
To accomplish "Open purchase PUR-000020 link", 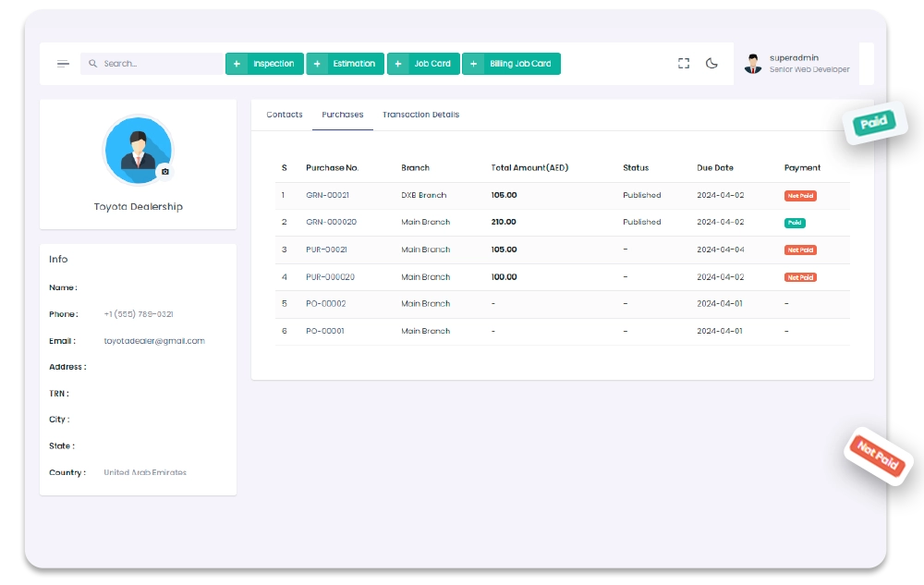I will click(x=330, y=277).
